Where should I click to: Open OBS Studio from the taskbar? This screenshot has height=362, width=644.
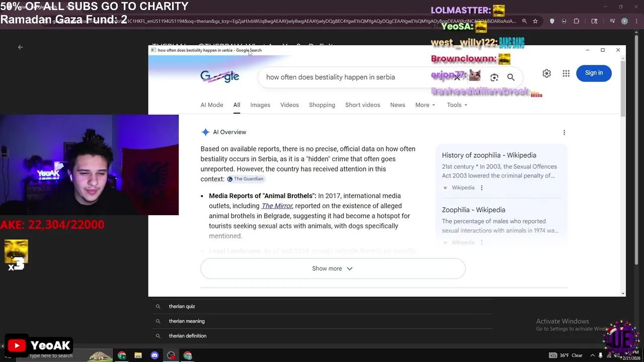(x=171, y=355)
